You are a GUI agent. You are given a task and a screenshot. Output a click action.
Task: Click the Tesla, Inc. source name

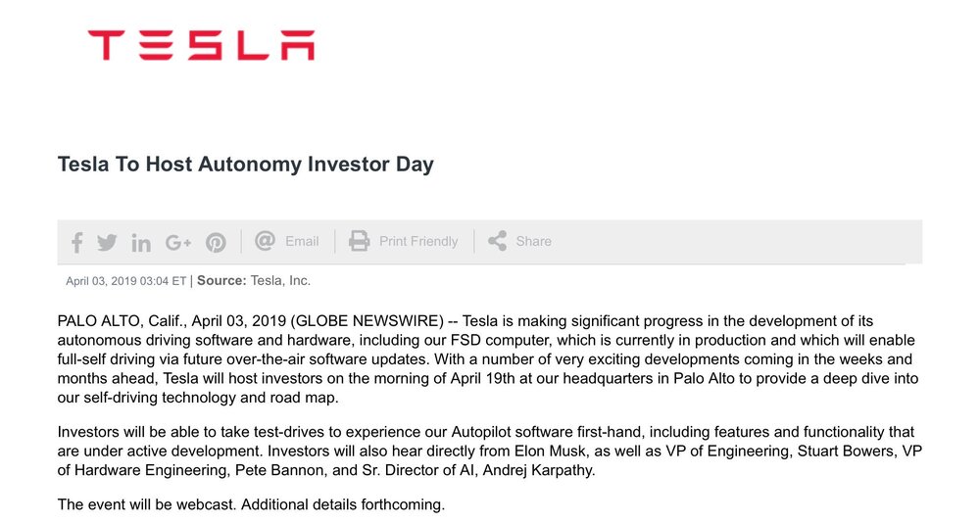279,281
